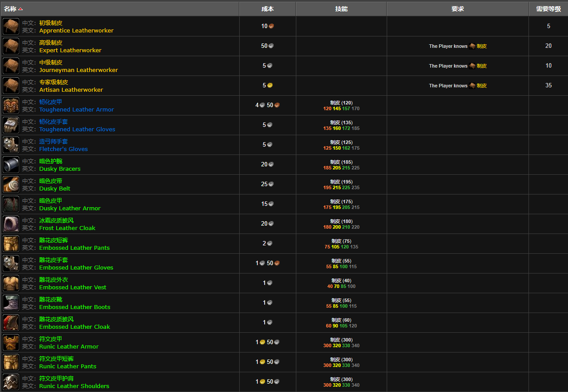This screenshot has width=568, height=392.
Task: Click the required level 35 cell
Action: tap(548, 86)
